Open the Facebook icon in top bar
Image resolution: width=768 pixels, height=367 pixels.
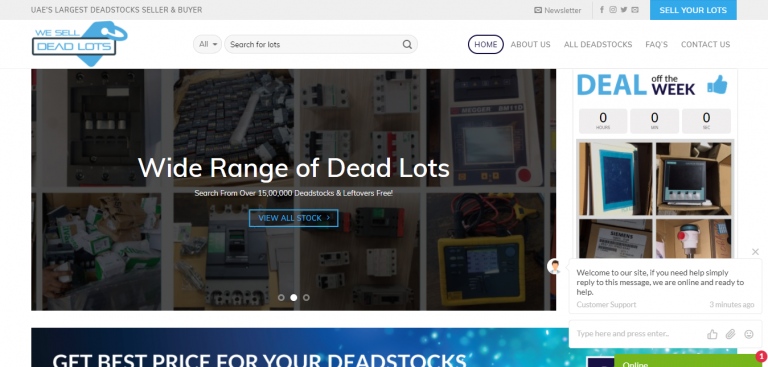click(601, 10)
